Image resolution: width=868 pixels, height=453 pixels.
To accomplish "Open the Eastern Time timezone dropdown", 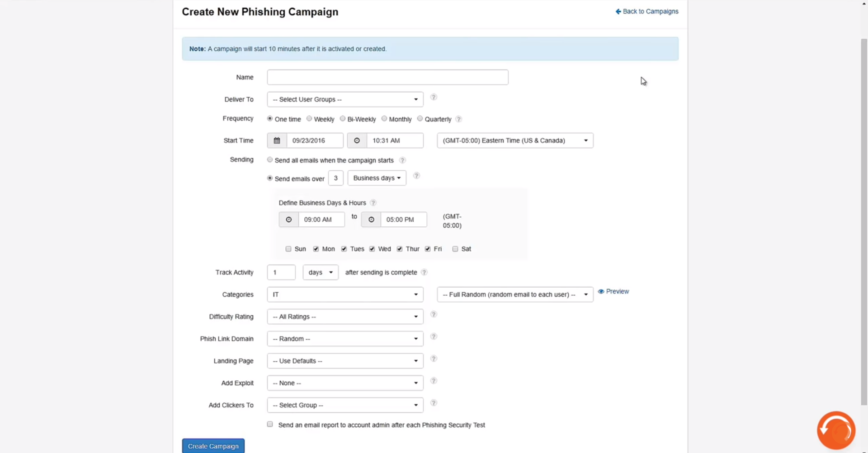I will coord(515,140).
